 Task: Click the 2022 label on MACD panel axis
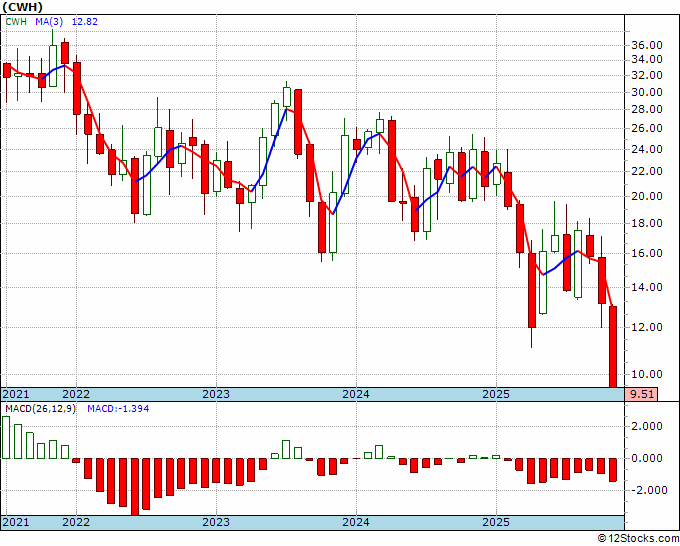[x=76, y=522]
